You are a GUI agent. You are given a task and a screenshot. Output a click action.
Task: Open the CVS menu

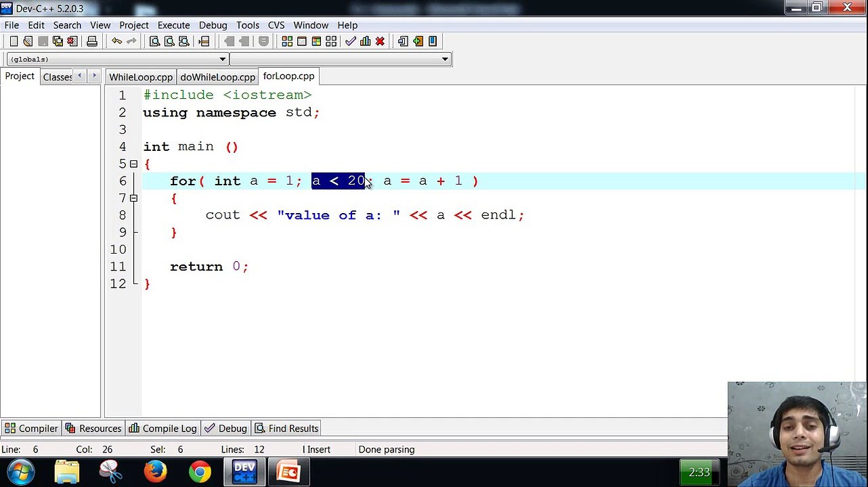point(276,25)
